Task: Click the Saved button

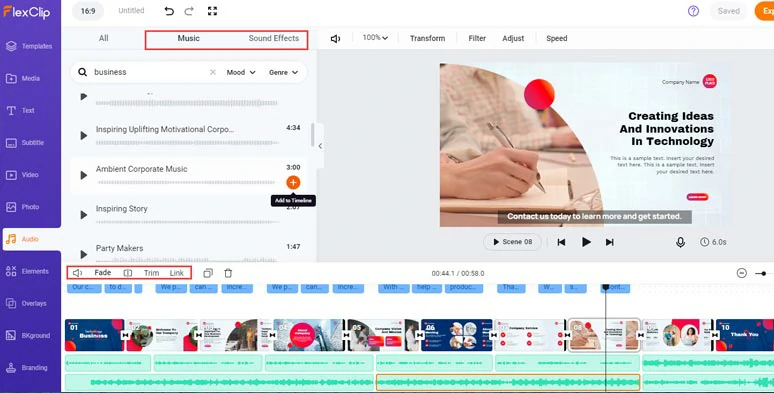Action: 729,11
